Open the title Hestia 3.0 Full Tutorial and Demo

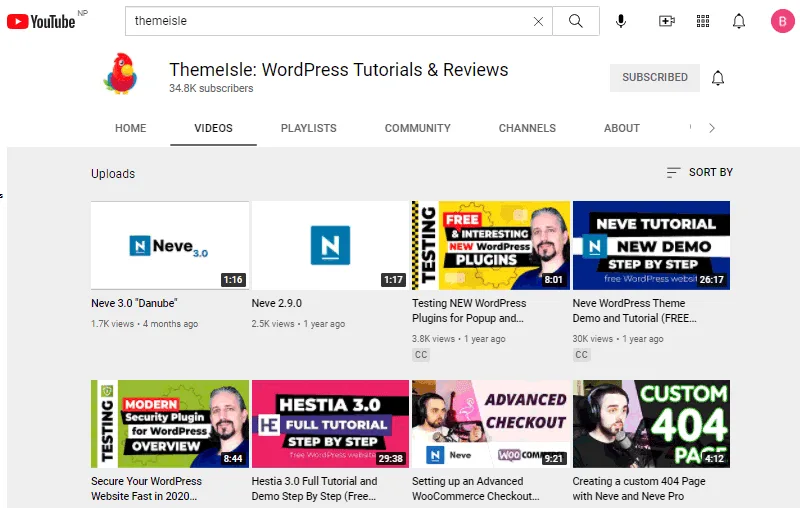tap(314, 489)
